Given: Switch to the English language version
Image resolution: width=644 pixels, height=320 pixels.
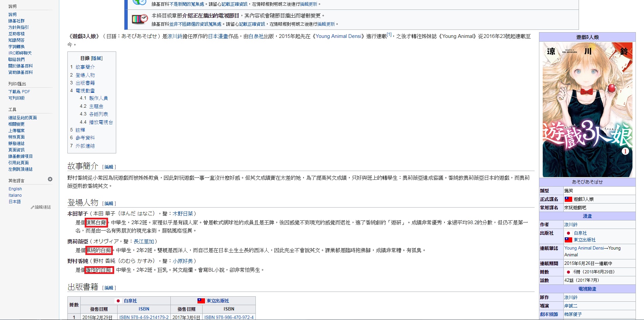Looking at the screenshot, I should [x=15, y=189].
